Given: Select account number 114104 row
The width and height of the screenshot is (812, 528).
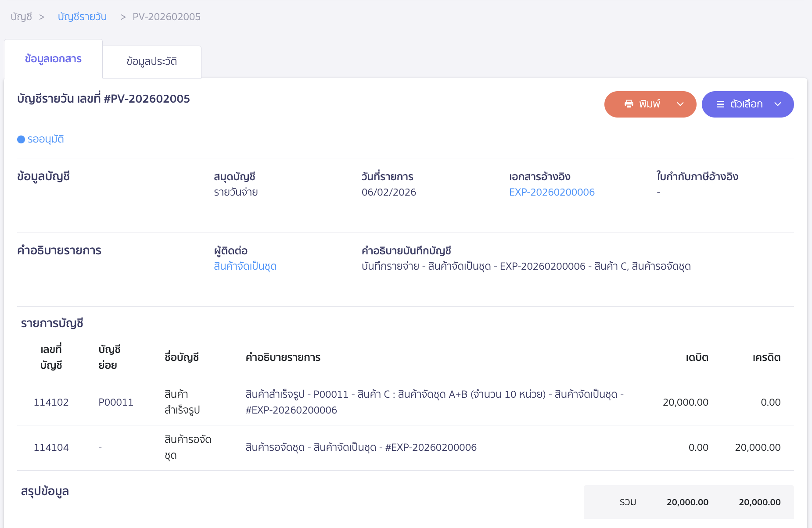Looking at the screenshot, I should pyautogui.click(x=51, y=447).
